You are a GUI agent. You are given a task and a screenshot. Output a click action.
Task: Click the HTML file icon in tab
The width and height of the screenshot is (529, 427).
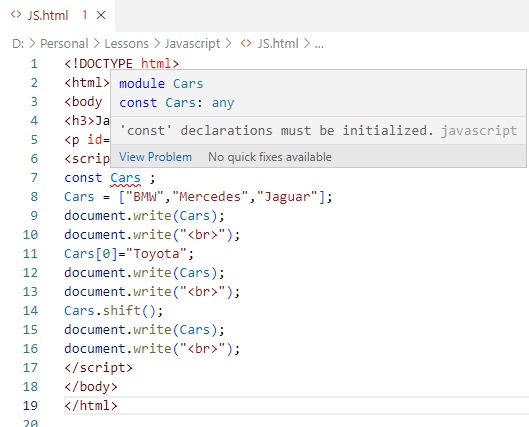tap(16, 15)
